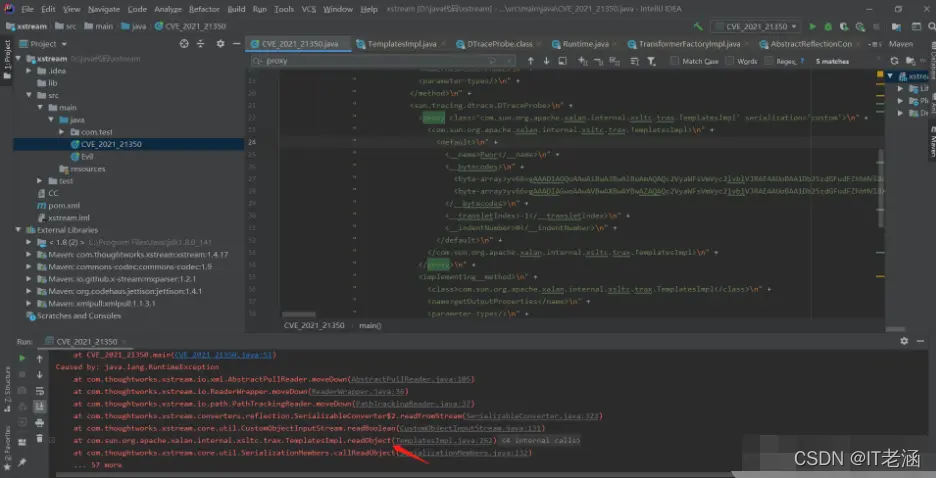Expand Maven commons-codec library
The image size is (936, 478).
pos(29,267)
